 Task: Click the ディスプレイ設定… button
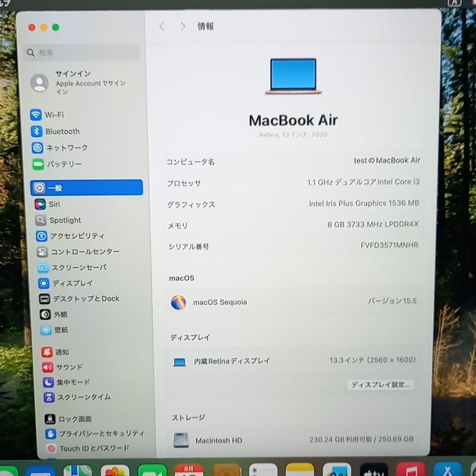(x=380, y=384)
